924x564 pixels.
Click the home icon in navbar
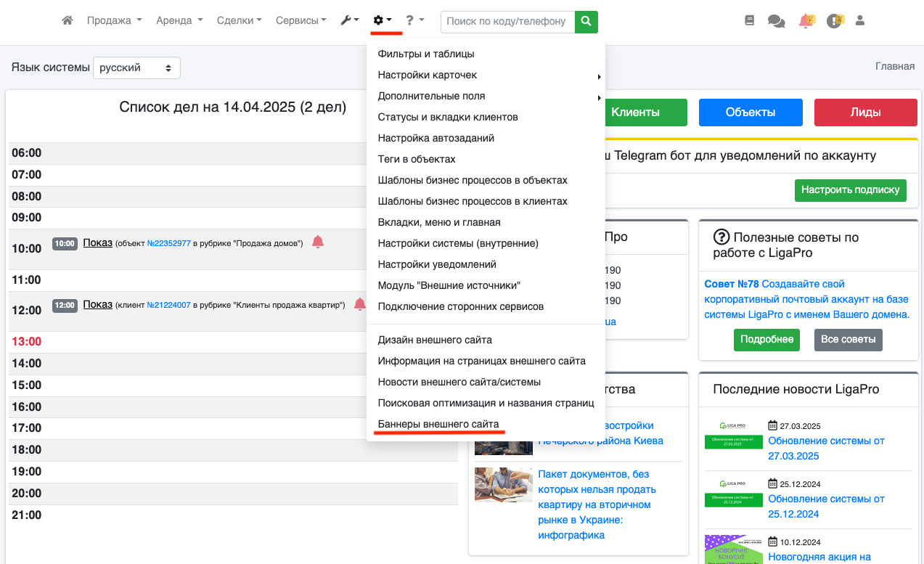click(x=68, y=21)
